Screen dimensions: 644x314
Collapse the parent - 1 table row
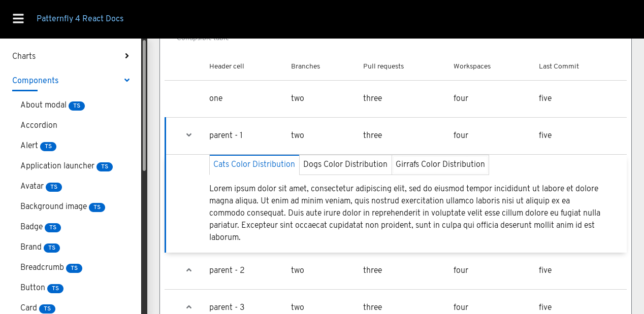point(188,135)
